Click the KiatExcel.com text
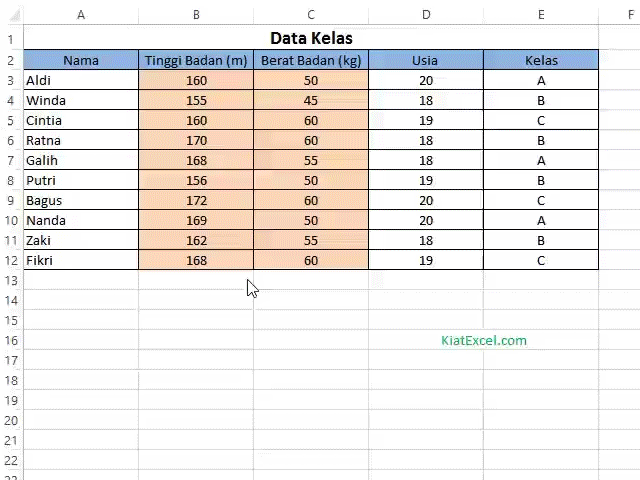 pyautogui.click(x=484, y=340)
